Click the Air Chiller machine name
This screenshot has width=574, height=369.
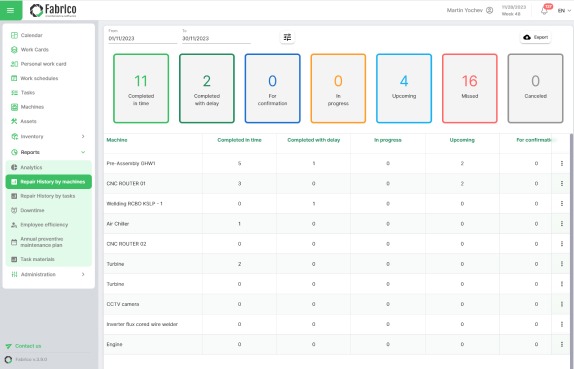(118, 224)
